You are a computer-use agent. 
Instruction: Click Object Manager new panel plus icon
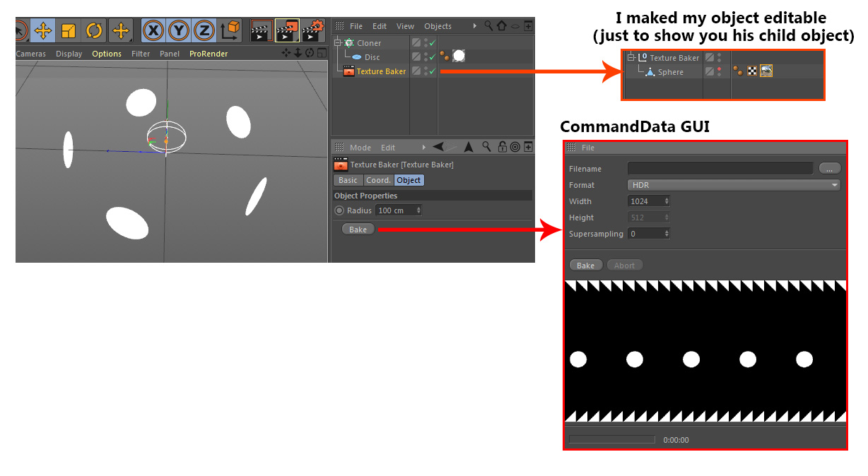point(528,26)
